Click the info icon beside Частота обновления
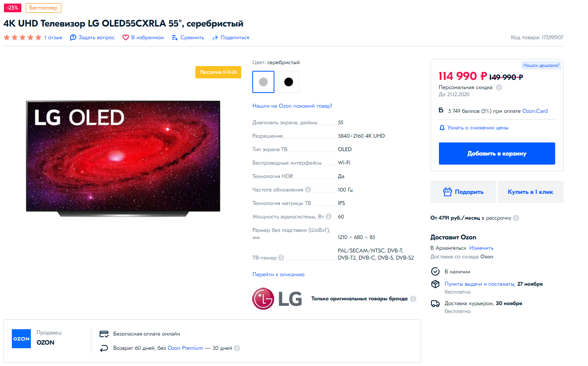Image resolution: width=588 pixels, height=366 pixels. pos(308,190)
